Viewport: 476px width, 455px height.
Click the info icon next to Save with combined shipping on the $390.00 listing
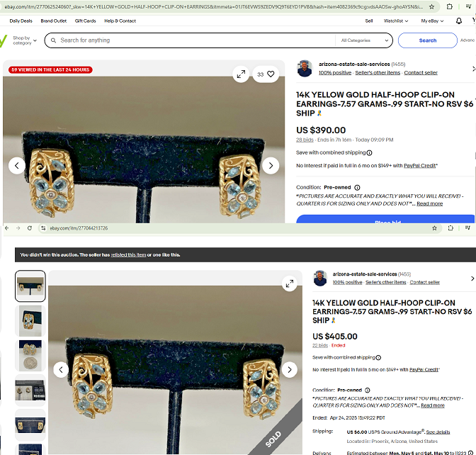point(370,153)
